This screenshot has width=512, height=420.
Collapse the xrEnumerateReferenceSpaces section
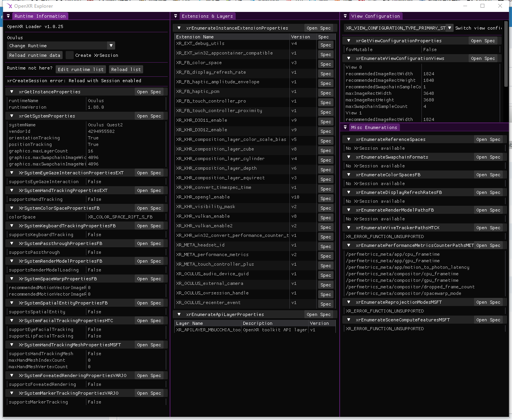[x=348, y=139]
